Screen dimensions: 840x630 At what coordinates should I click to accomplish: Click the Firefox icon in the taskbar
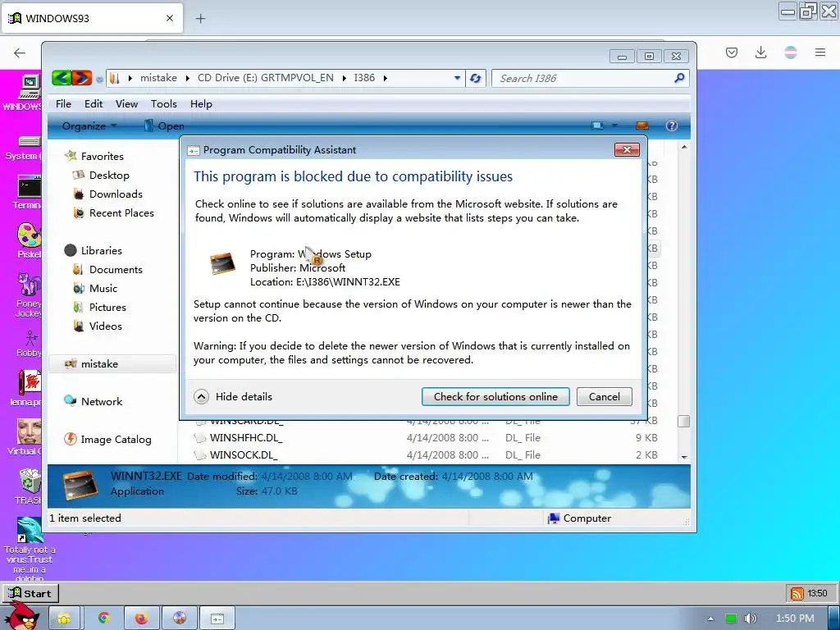pyautogui.click(x=141, y=619)
